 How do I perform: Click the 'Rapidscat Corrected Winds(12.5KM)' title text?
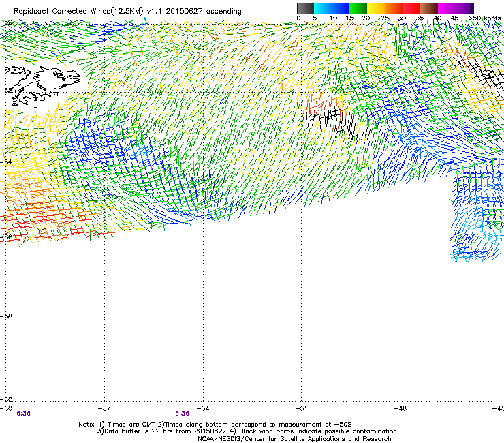tap(78, 12)
